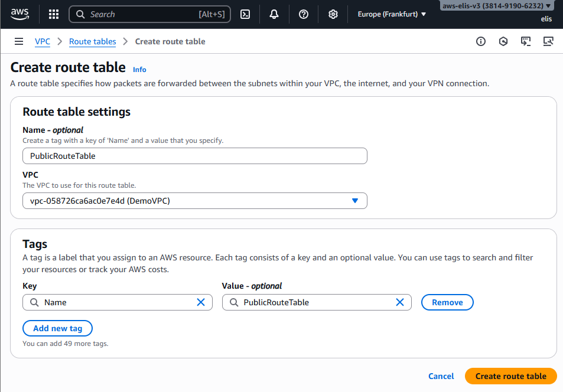Launch CloudShell from the top bar
Image resolution: width=563 pixels, height=392 pixels.
tap(245, 14)
